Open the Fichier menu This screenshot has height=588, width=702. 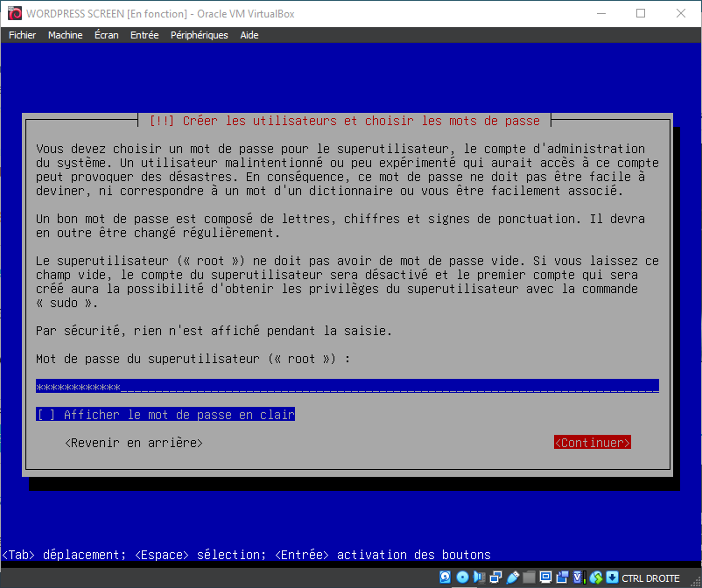click(22, 35)
